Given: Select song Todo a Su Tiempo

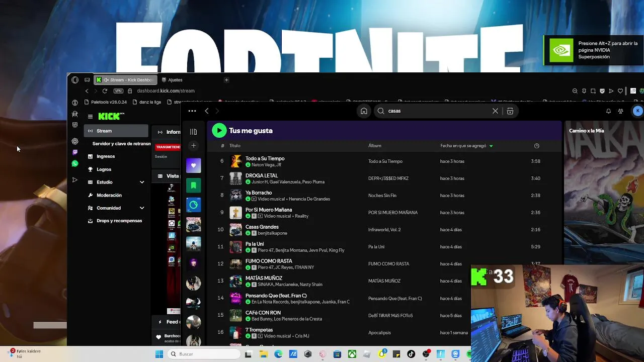Looking at the screenshot, I should 265,158.
